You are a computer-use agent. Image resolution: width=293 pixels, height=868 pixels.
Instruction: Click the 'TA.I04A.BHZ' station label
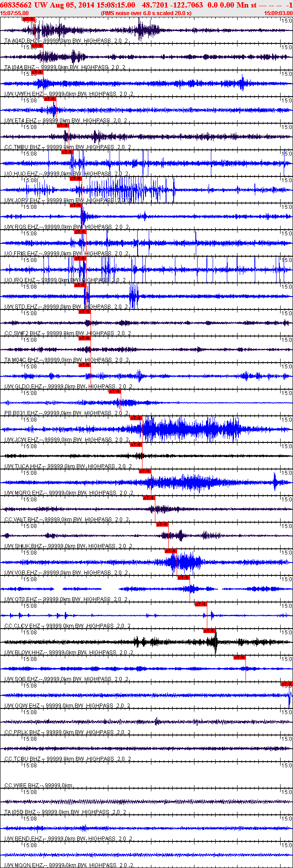[x=20, y=67]
